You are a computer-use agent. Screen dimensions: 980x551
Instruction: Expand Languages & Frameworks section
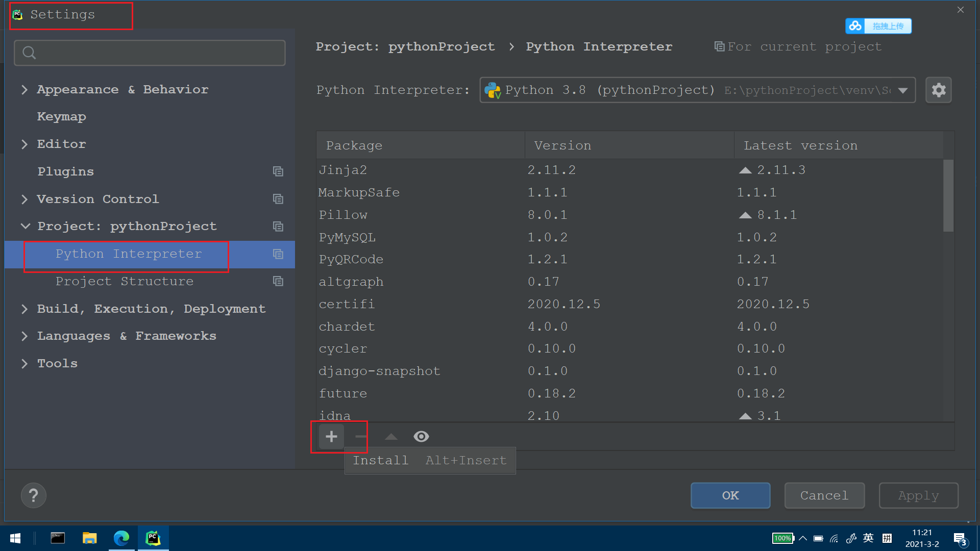tap(24, 336)
